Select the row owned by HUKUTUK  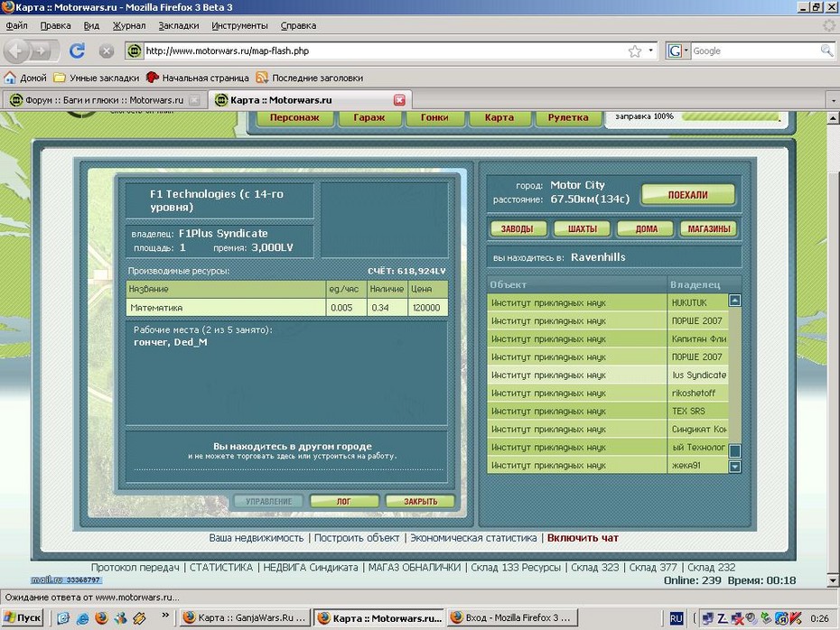point(608,302)
